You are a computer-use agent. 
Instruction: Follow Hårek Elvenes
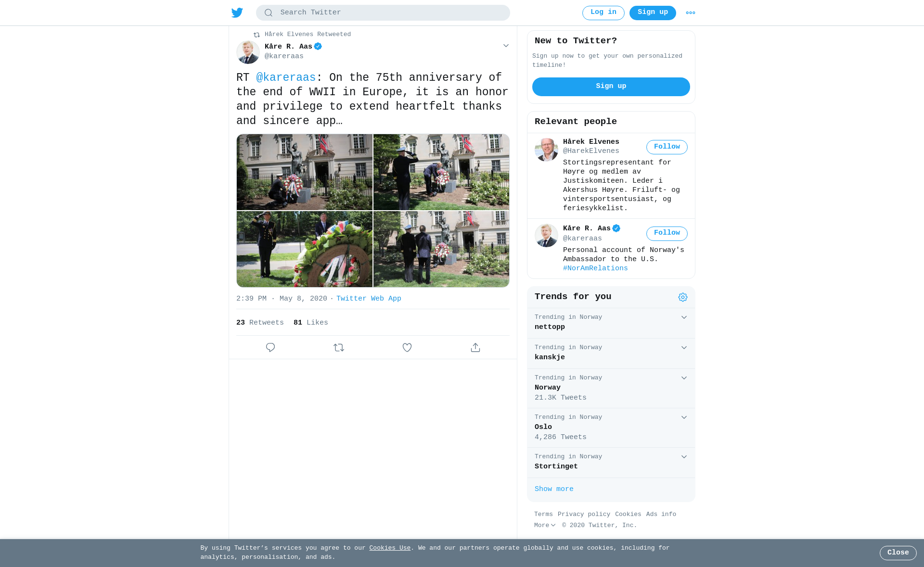pos(667,147)
